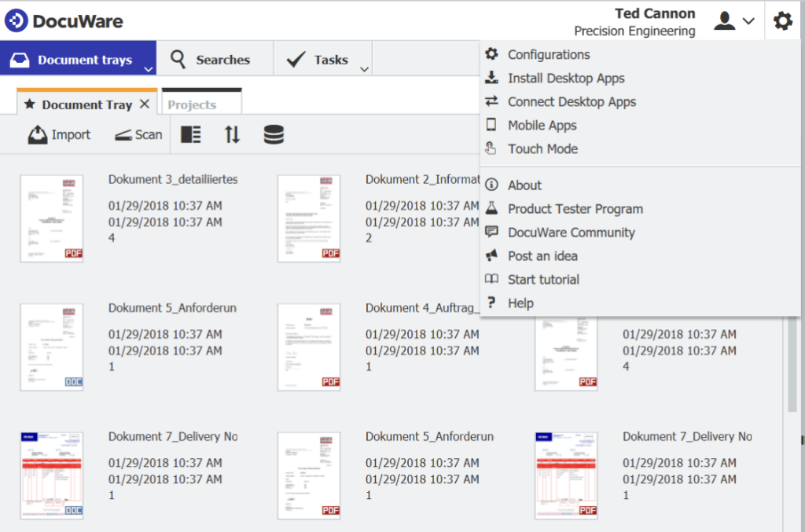Click Start tutorial
Viewport: 805px width, 532px height.
point(640,280)
